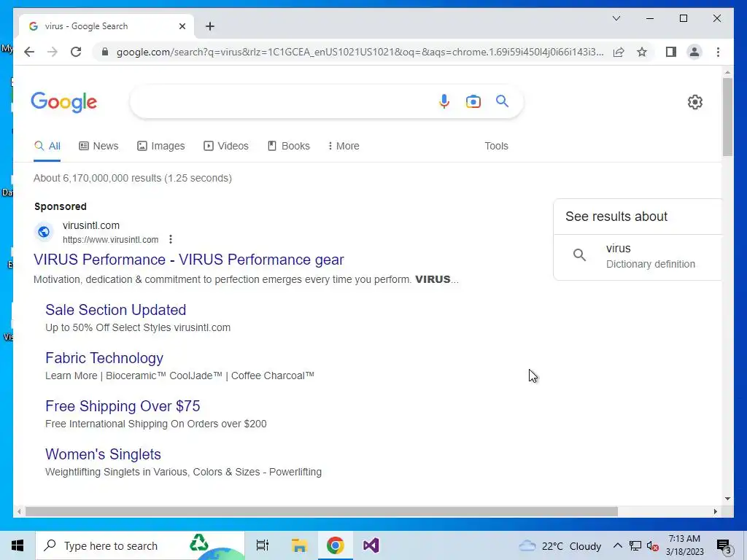Screen dimensions: 747x560
Task: Go back with Chrome back arrow
Action: click(29, 52)
